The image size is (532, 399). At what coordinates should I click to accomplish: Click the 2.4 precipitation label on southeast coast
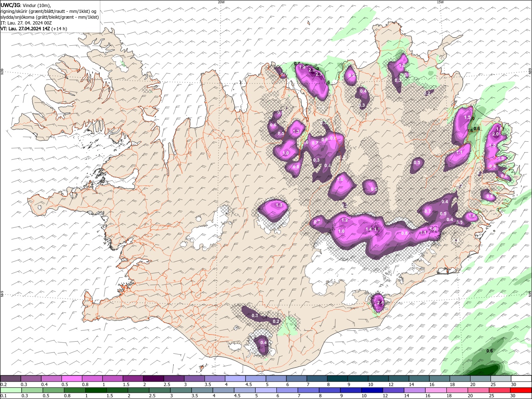[381, 303]
